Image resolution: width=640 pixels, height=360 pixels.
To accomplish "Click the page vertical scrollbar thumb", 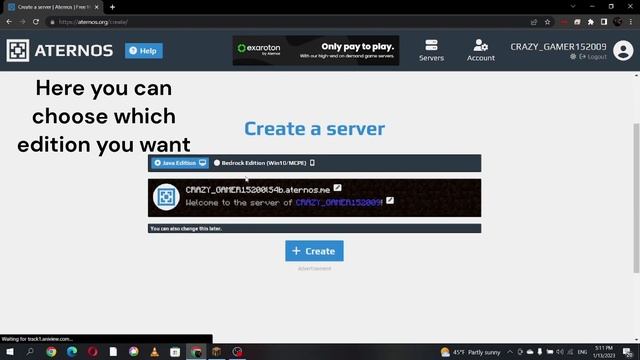I will pos(636,198).
